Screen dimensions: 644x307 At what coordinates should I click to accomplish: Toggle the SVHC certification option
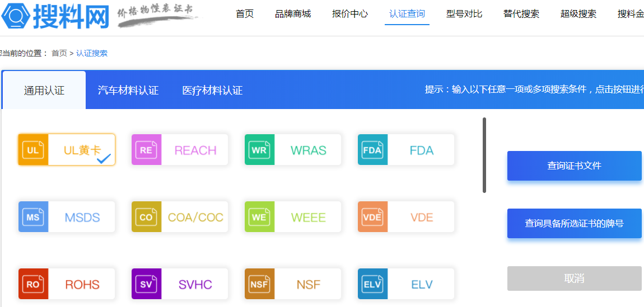point(180,284)
